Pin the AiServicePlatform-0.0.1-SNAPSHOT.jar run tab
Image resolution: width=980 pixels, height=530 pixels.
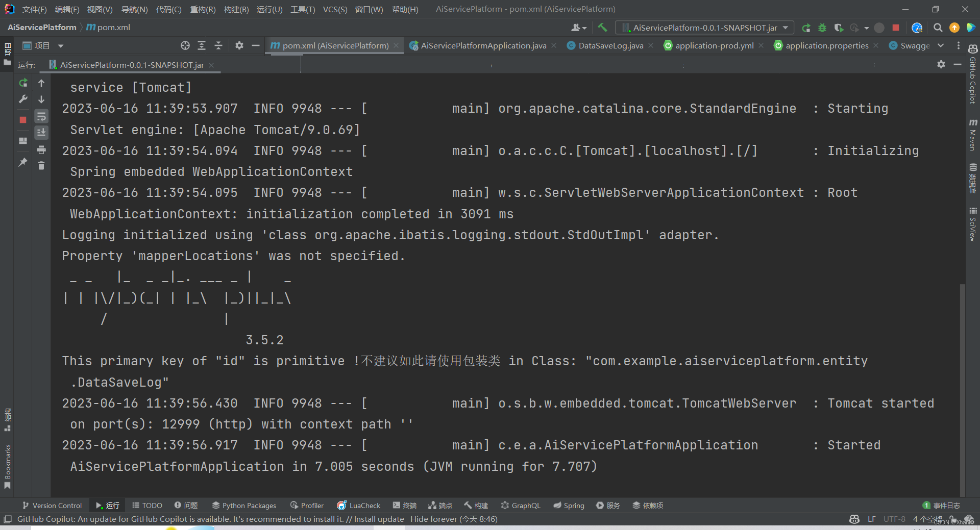(x=23, y=162)
